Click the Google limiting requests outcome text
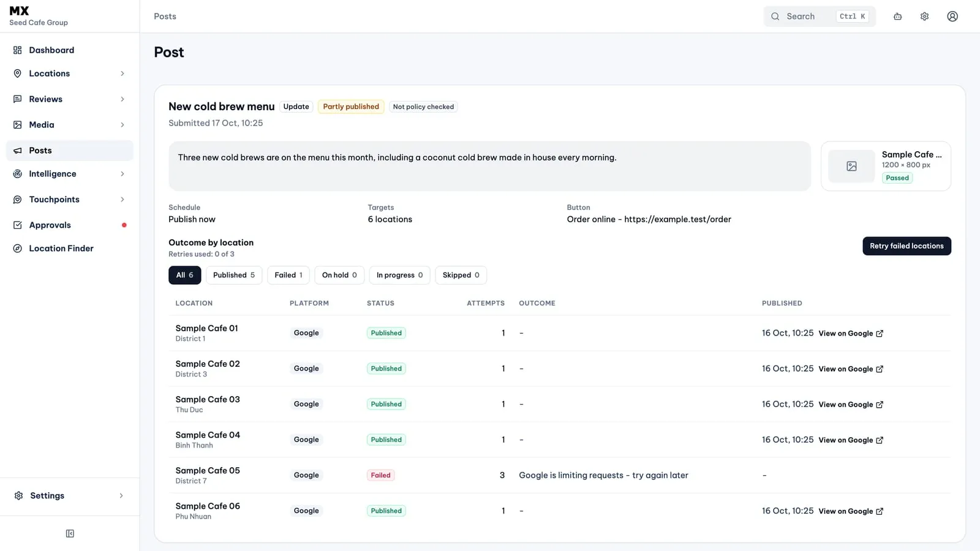980x551 pixels. tap(603, 475)
